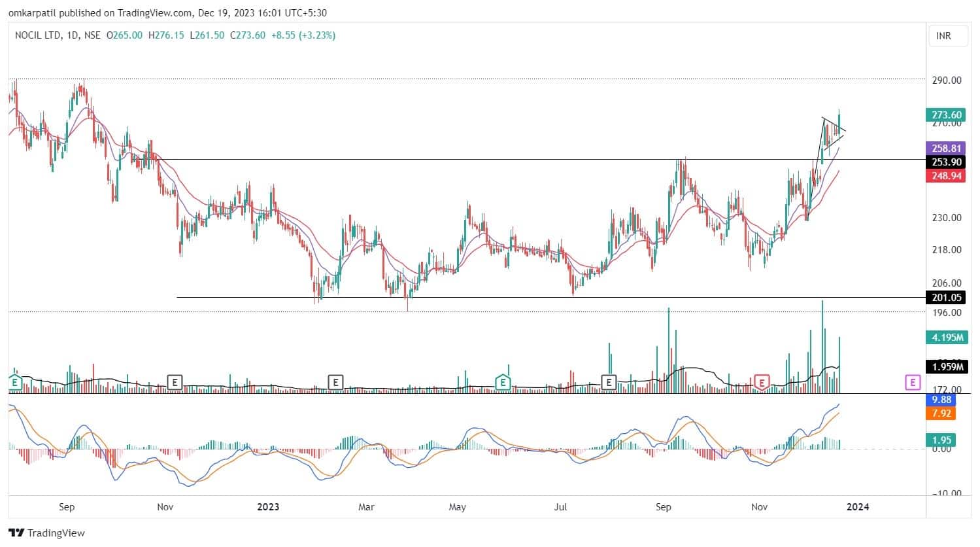The image size is (980, 547).
Task: Click the green earnings marker at chart's left edge
Action: 15,381
